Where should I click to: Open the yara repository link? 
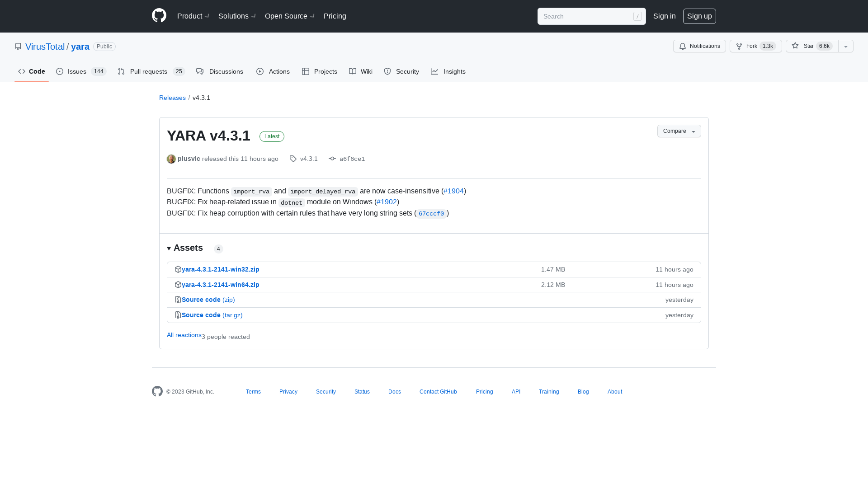coord(80,47)
